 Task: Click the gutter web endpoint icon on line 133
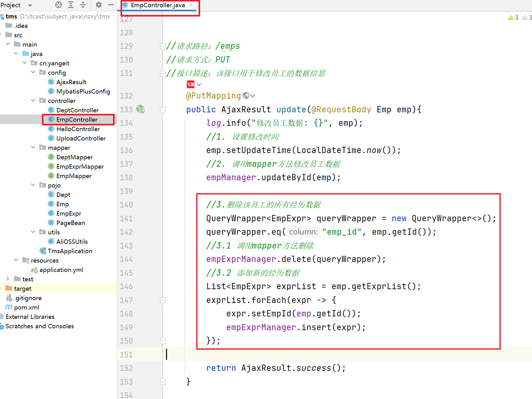point(141,109)
